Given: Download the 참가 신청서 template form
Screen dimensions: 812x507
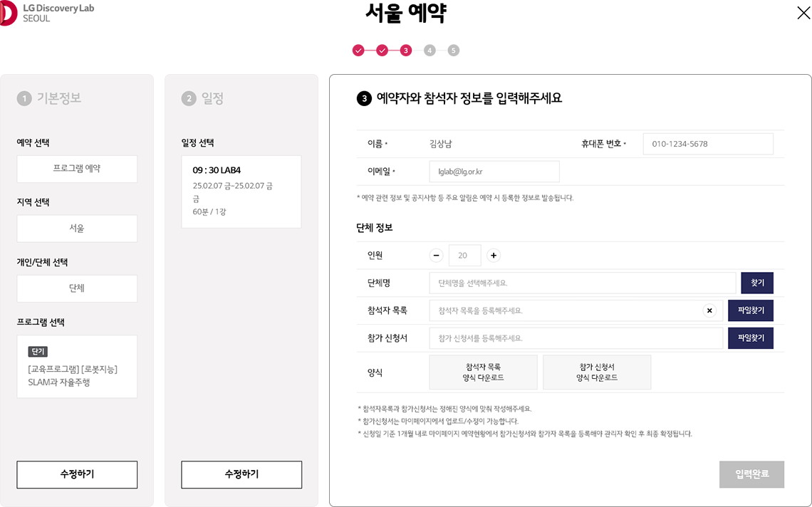Looking at the screenshot, I should [x=597, y=372].
